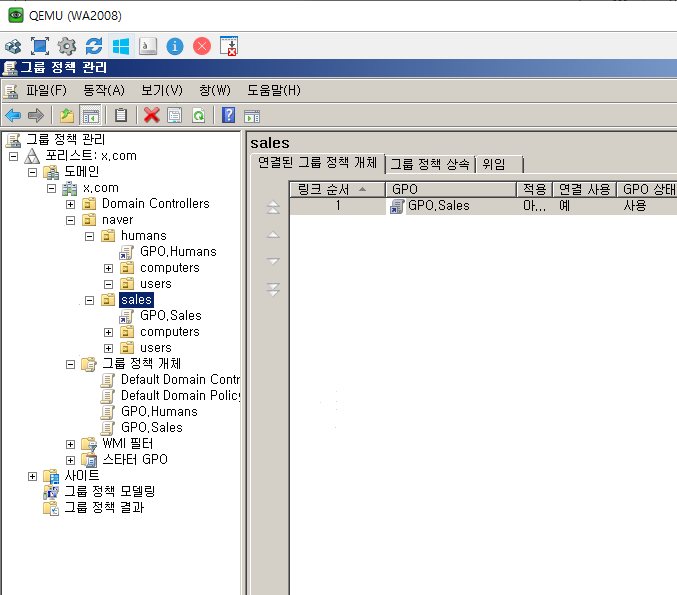
Task: Click the red X delete icon
Action: (152, 115)
